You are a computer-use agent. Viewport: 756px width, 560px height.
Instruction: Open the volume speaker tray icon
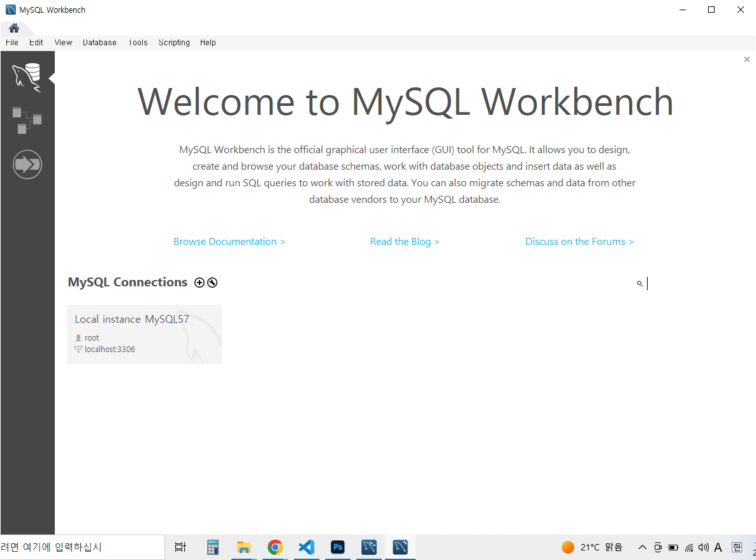(x=704, y=547)
